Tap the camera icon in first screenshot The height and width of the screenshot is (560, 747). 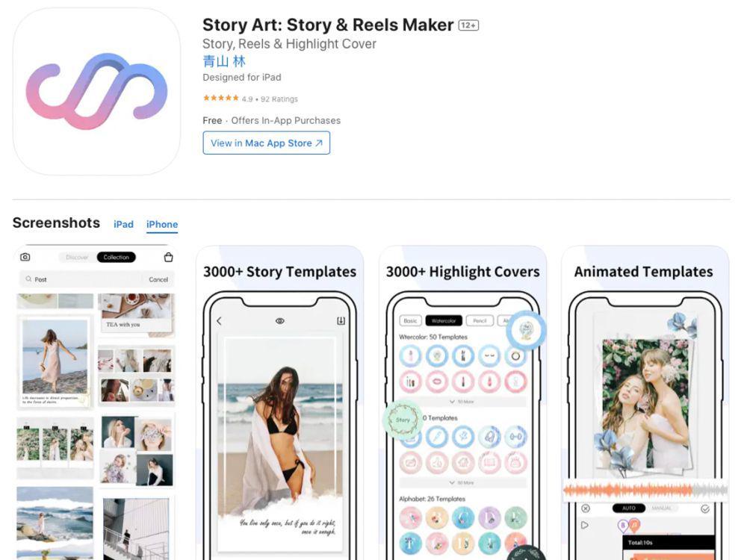coord(25,257)
